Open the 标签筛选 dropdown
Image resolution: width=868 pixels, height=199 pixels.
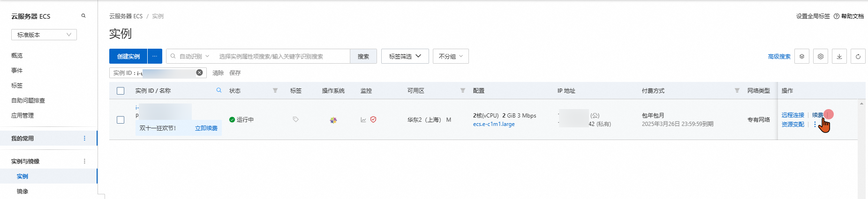(x=405, y=56)
